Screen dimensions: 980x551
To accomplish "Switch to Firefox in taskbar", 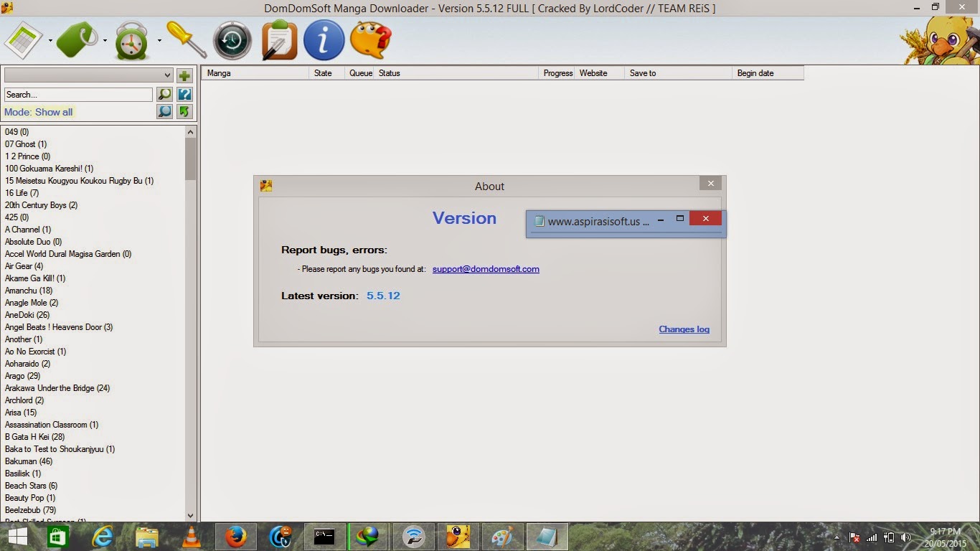I will [x=235, y=537].
